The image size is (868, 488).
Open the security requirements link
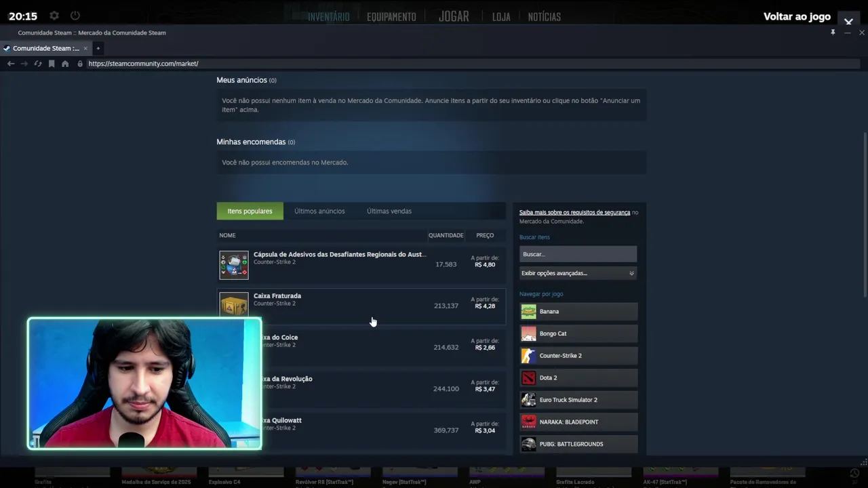point(574,212)
